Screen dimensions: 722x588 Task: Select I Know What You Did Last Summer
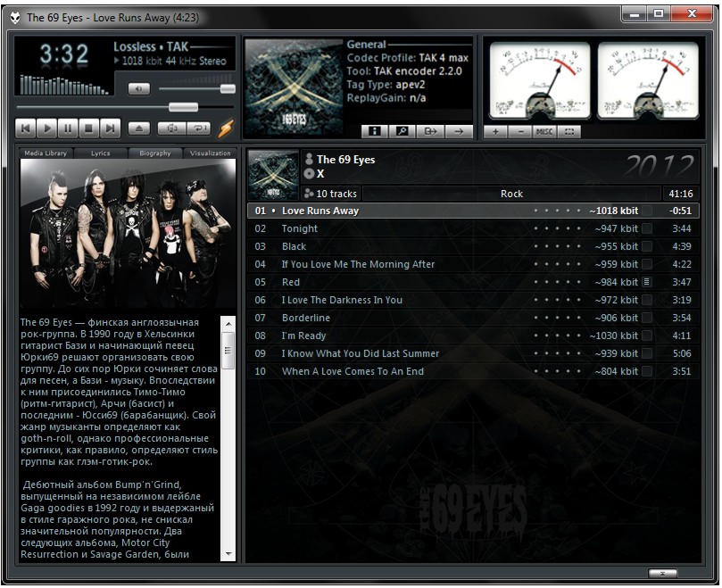(x=473, y=353)
